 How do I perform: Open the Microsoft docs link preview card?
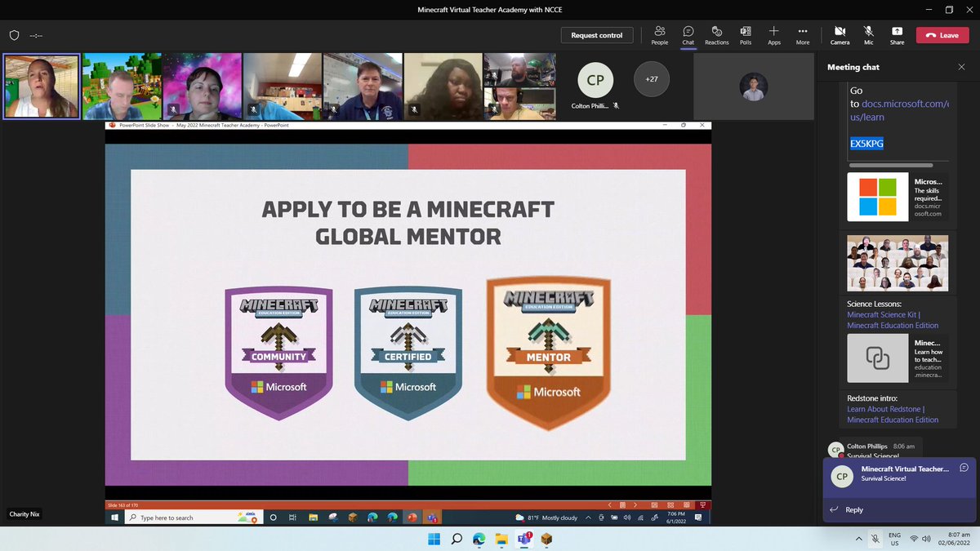point(898,197)
